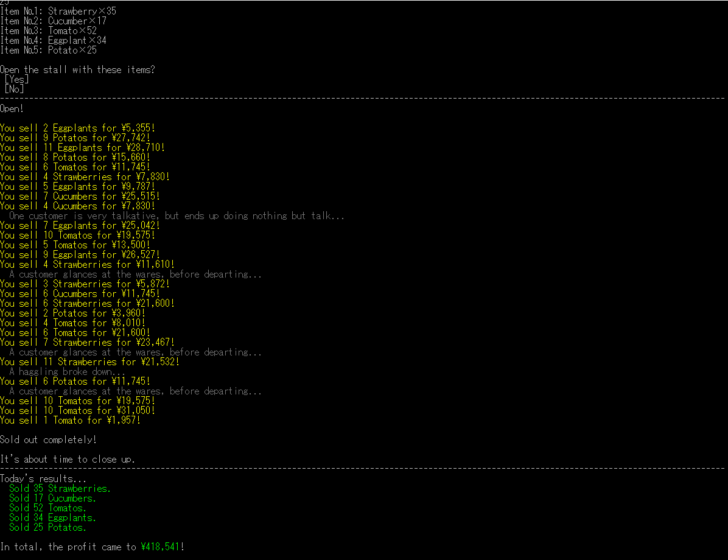Click the [Yes] option to open stall
Image resolution: width=728 pixels, height=560 pixels.
[x=16, y=79]
